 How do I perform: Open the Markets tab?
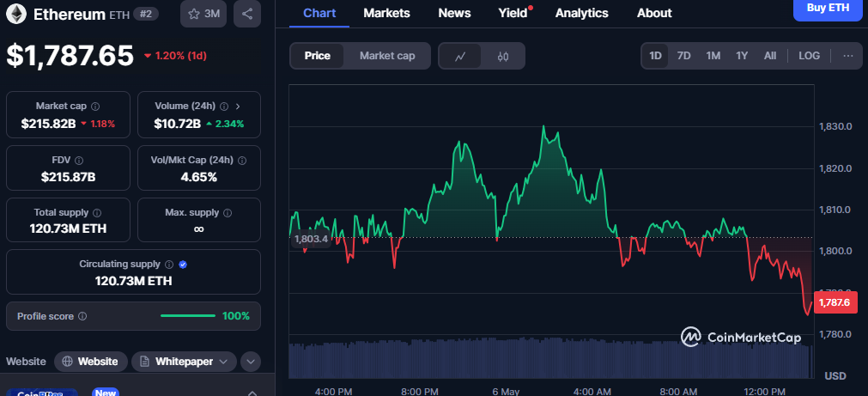[387, 13]
